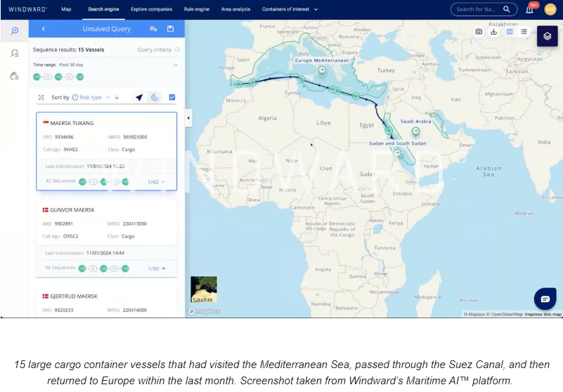This screenshot has height=392, width=563.
Task: Click the add-to-list icon in query header
Action: tap(154, 29)
